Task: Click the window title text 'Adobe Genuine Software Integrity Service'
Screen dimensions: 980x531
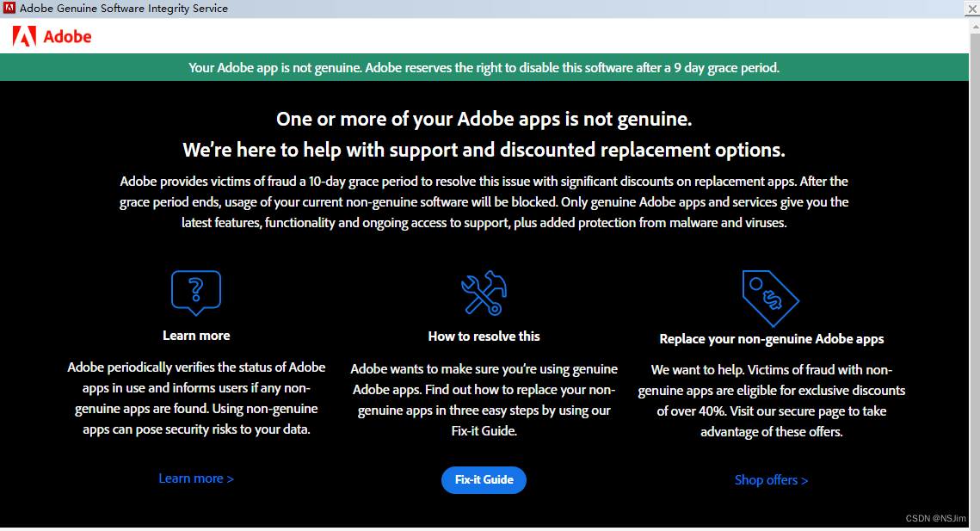Action: pyautogui.click(x=124, y=8)
